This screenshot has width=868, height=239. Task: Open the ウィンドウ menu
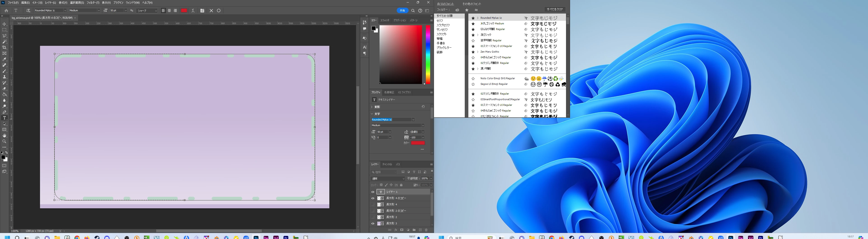click(132, 3)
